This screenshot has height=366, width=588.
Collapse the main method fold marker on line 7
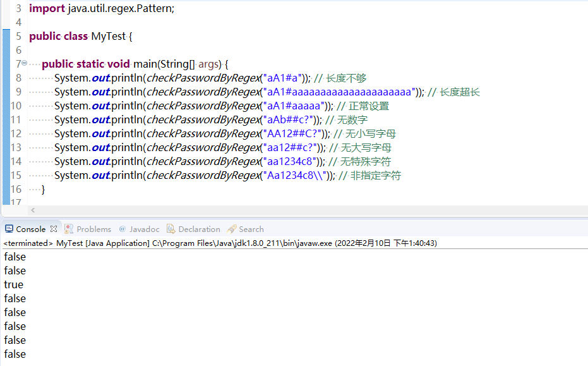[25, 63]
